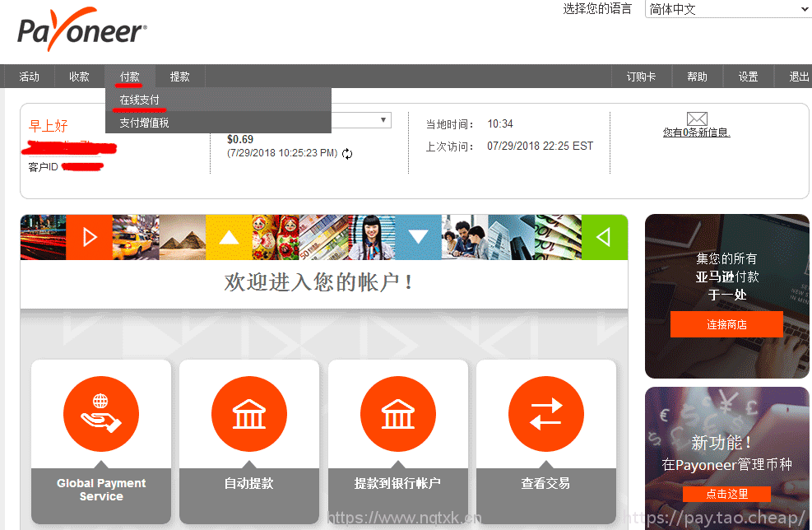Click the 早上好 greeting text
Image resolution: width=812 pixels, height=530 pixels.
(x=49, y=125)
